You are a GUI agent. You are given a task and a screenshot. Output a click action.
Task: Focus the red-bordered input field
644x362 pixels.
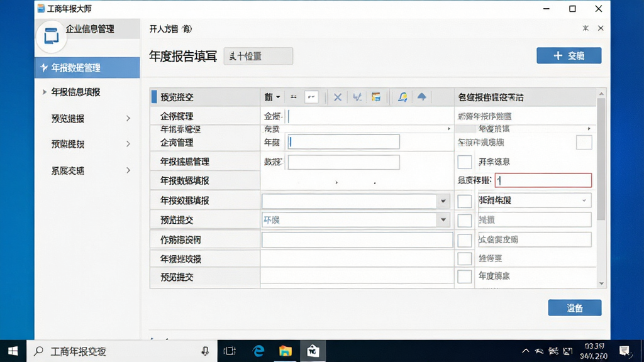[543, 180]
